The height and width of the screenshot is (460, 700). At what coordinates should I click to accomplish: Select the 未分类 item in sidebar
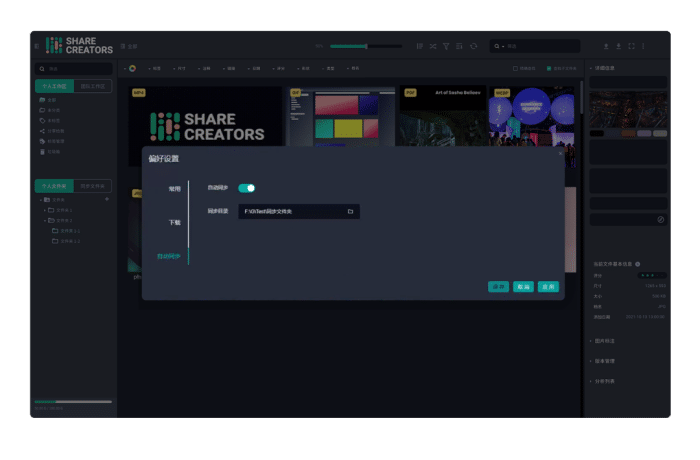tap(50, 110)
